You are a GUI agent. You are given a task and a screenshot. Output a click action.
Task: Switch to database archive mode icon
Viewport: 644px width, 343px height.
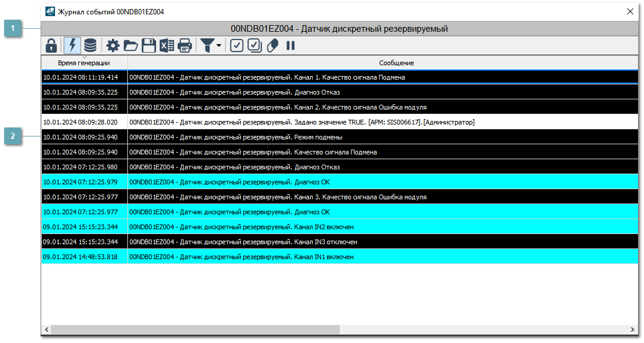tap(90, 45)
